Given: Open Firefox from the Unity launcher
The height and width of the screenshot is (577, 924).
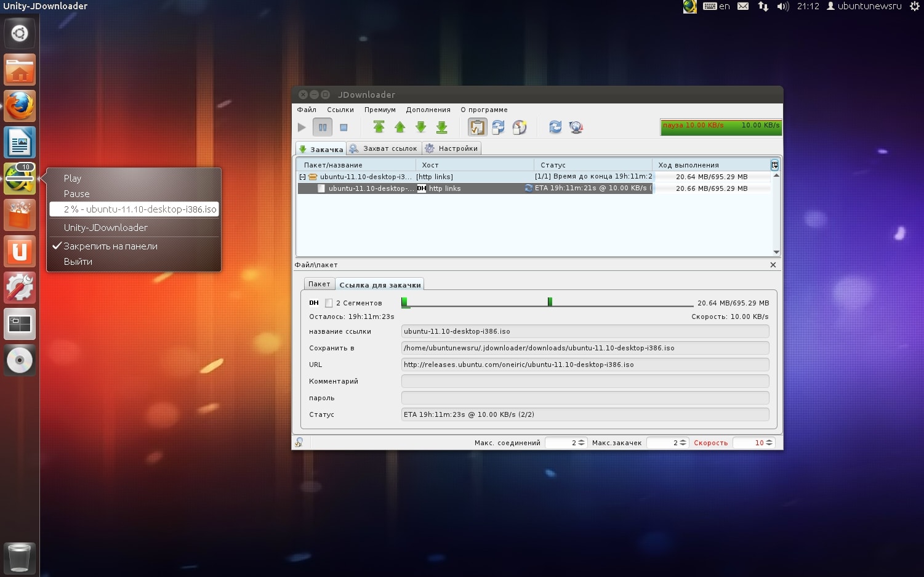Looking at the screenshot, I should (20, 106).
